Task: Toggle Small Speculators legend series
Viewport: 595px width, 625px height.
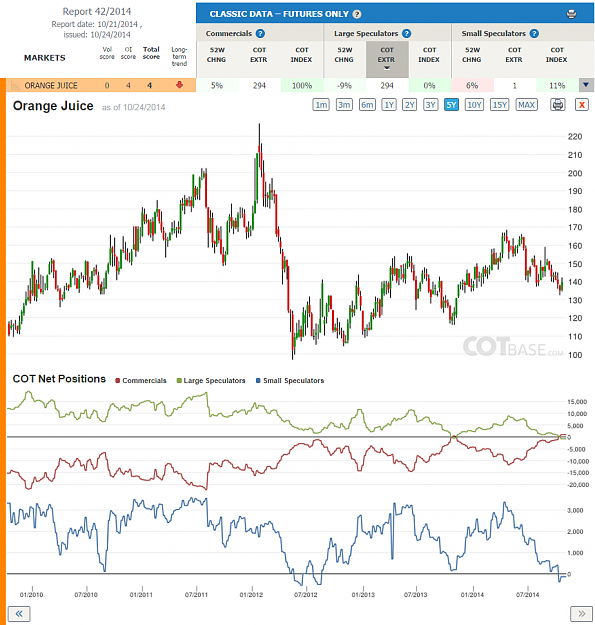Action: tap(290, 381)
